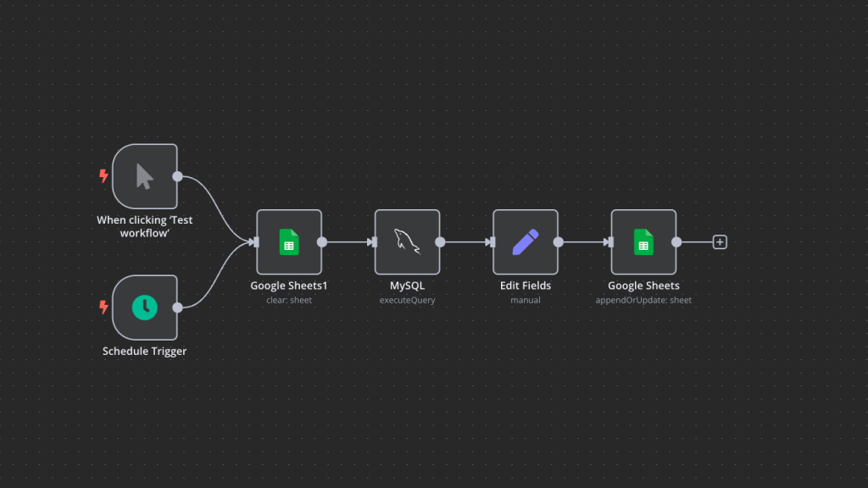Click the Edit Fields output connector dot
Viewport: 868px width, 488px height.
coord(559,242)
